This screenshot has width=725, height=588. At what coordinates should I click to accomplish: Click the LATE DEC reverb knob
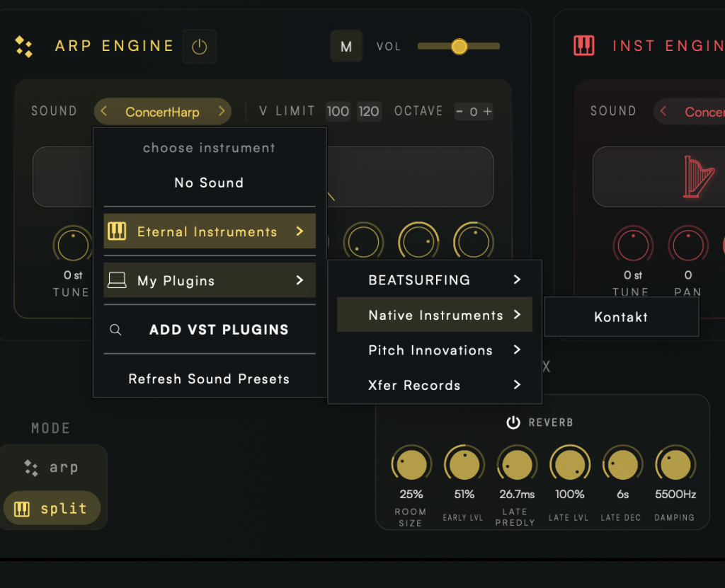[622, 465]
